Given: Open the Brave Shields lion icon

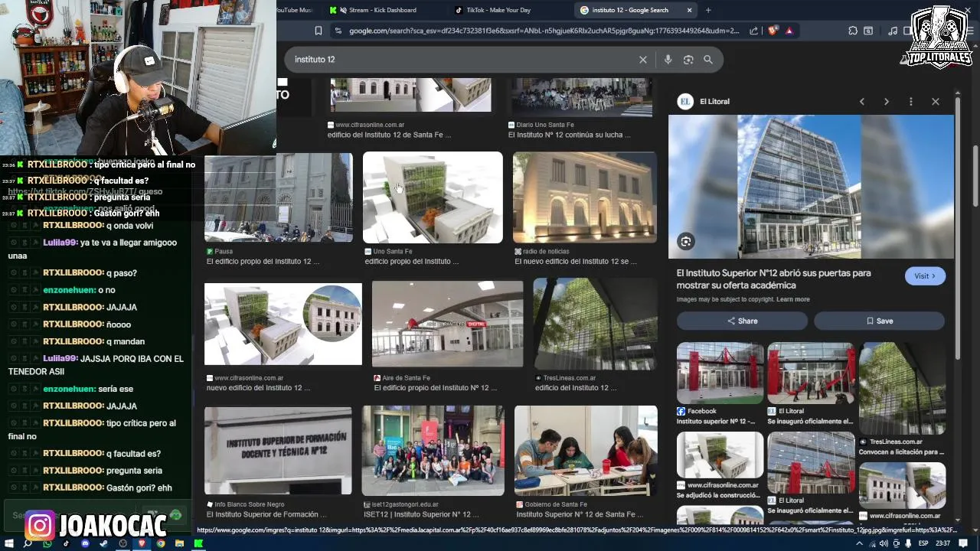Looking at the screenshot, I should tap(772, 31).
